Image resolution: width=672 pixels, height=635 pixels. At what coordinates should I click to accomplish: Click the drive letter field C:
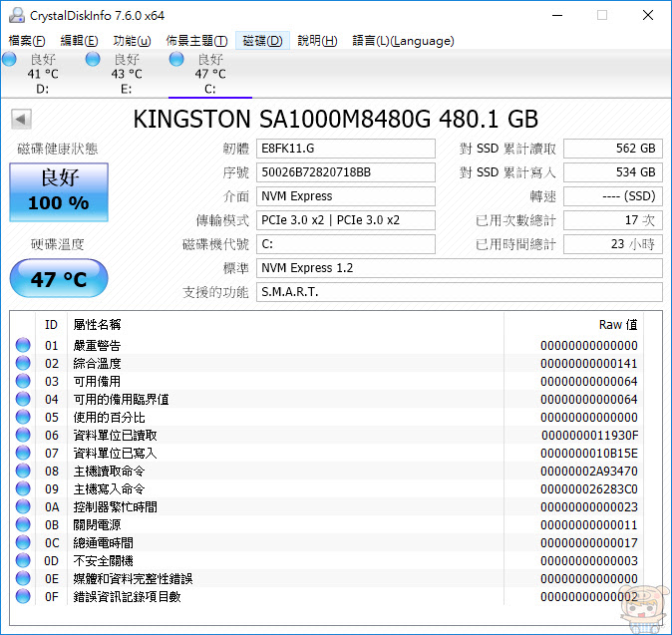tap(346, 244)
